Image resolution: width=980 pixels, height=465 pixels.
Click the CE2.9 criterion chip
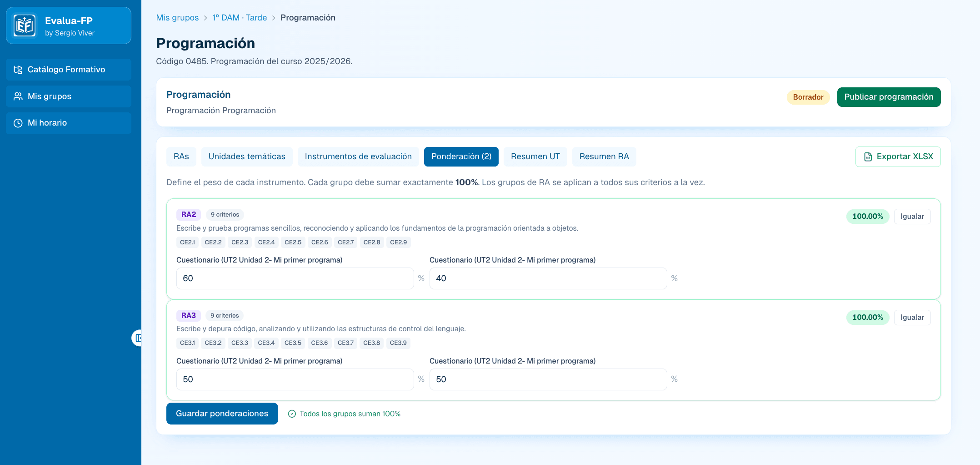[398, 243]
